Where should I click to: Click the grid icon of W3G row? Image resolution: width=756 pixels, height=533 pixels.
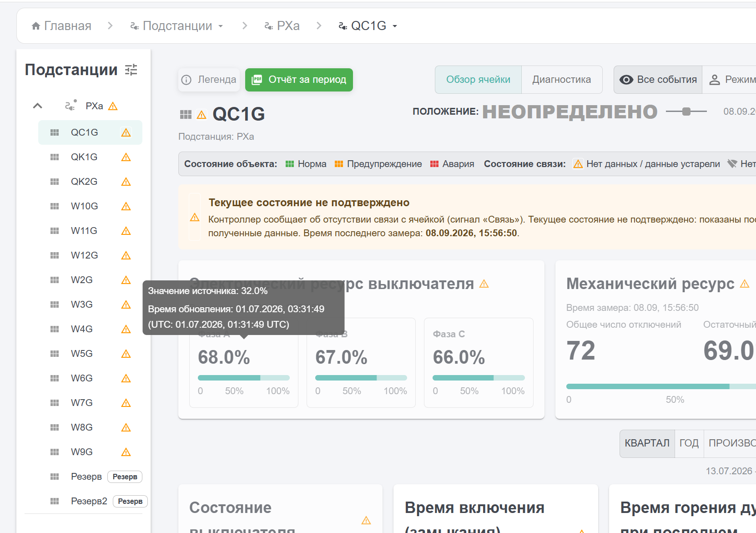coord(55,305)
